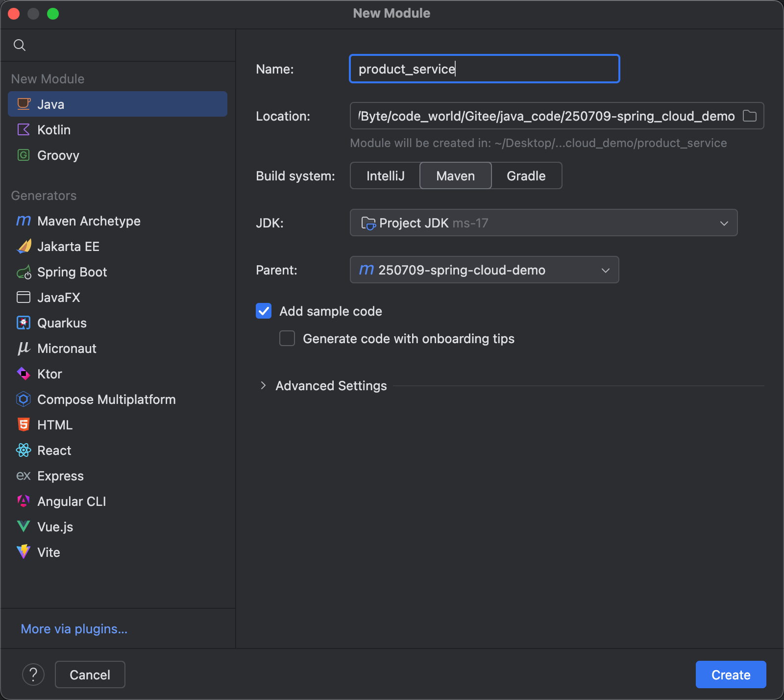Choose Maven Archetype generator
Image resolution: width=784 pixels, height=700 pixels.
click(118, 221)
